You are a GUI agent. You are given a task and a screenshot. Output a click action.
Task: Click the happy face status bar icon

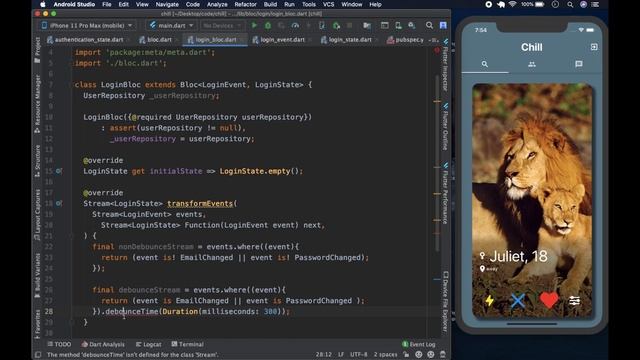coord(418,354)
